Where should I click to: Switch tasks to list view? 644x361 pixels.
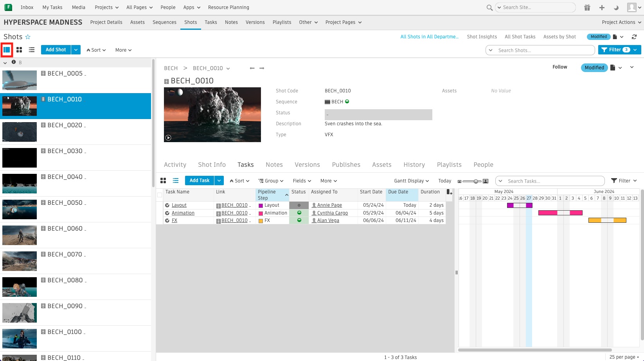click(x=176, y=180)
